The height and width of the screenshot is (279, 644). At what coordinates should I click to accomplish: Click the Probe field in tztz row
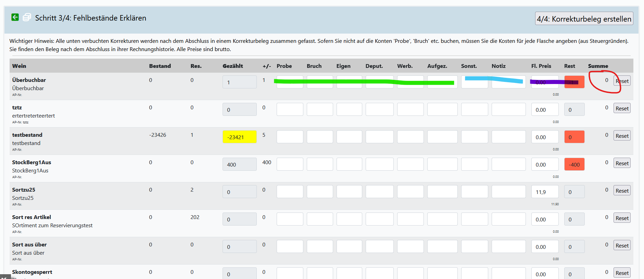290,110
